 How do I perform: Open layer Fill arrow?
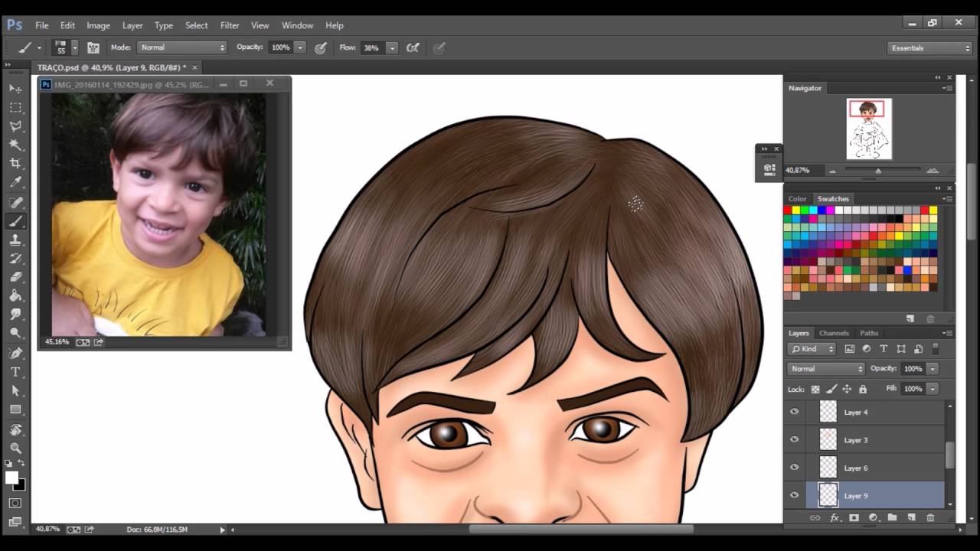point(933,389)
